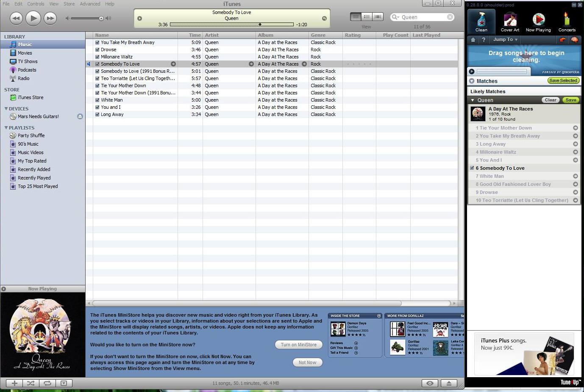Click the repeat button in bottom bar
Viewport: 584px width, 392px height.
pyautogui.click(x=47, y=383)
